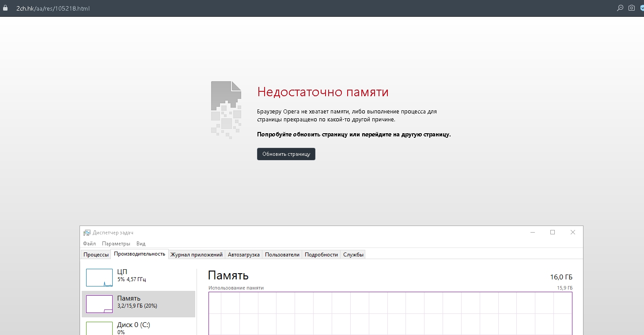Select "Диск 0 (C:)" in performance sidebar
The height and width of the screenshot is (335, 644).
pyautogui.click(x=138, y=327)
